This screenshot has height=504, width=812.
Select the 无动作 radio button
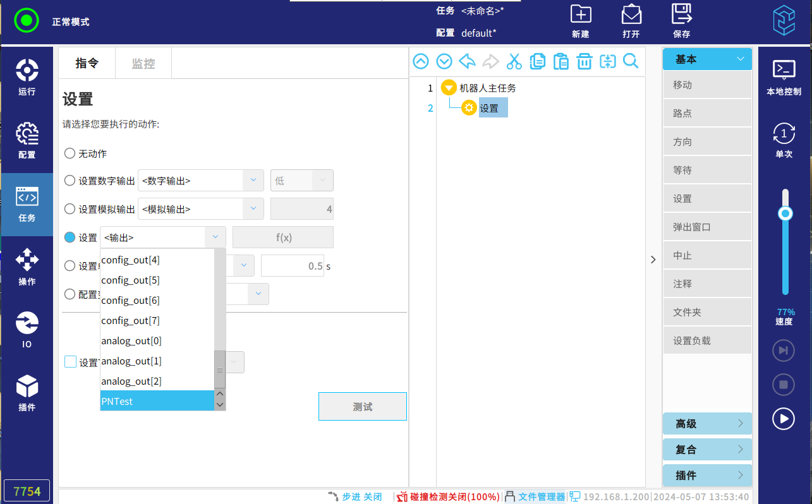pyautogui.click(x=70, y=153)
